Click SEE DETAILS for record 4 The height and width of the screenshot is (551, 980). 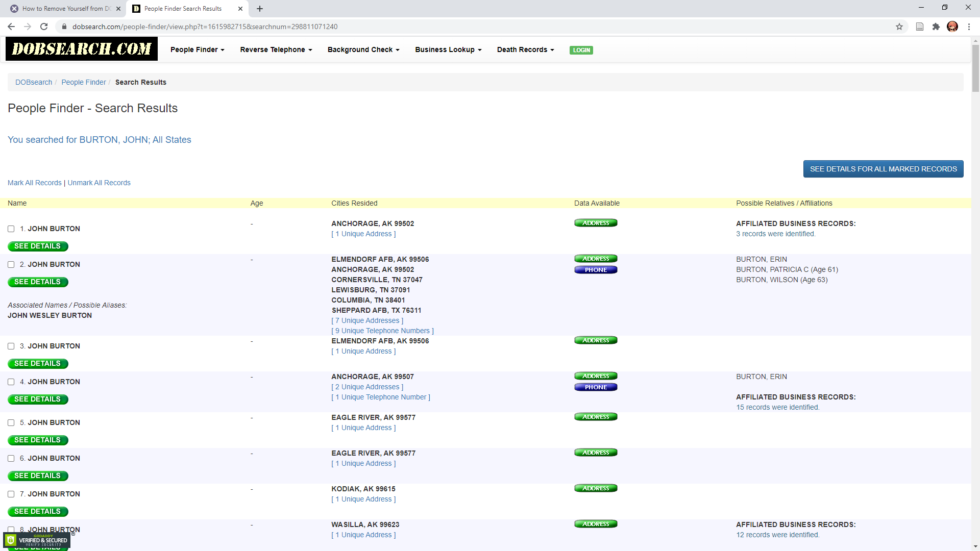pos(38,399)
